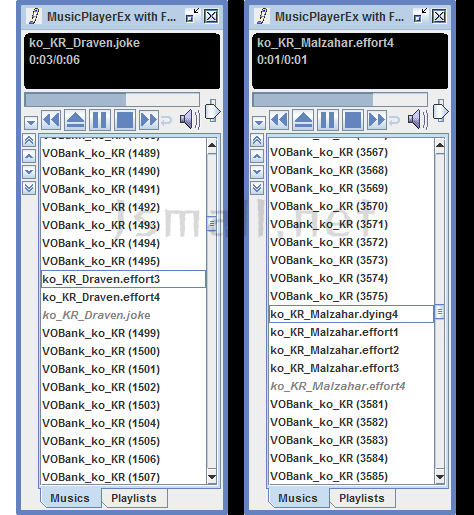Click scrollbar up arrow in right playlist
The height and width of the screenshot is (515, 474).
click(440, 145)
